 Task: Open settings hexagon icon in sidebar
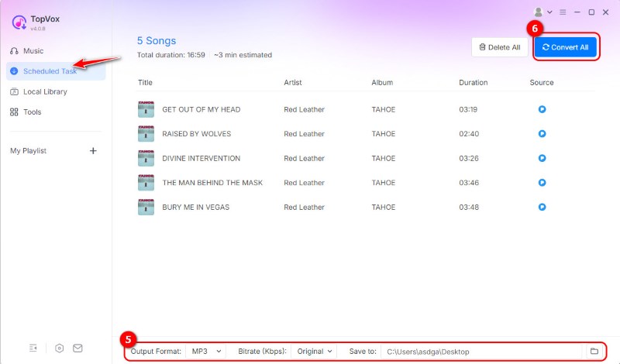pyautogui.click(x=60, y=349)
